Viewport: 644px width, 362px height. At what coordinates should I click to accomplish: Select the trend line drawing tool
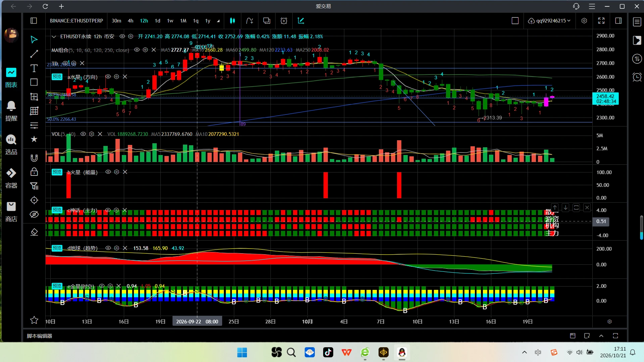click(x=34, y=54)
